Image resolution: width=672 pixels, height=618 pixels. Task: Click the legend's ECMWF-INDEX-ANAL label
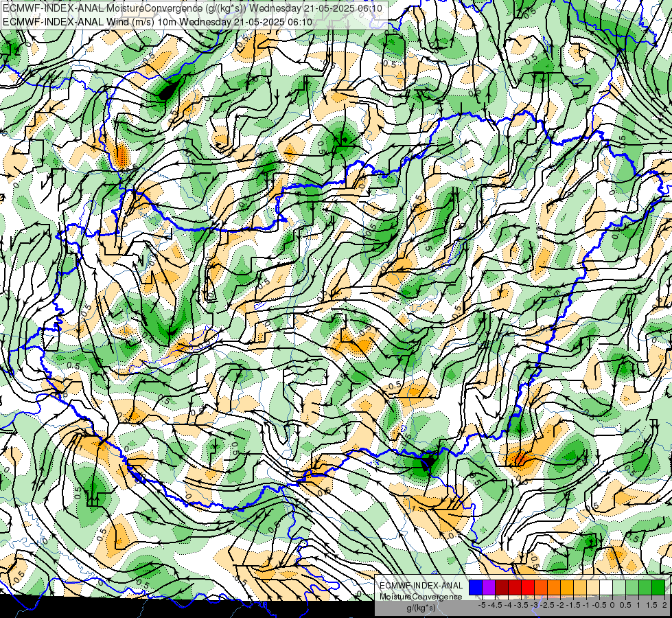421,586
